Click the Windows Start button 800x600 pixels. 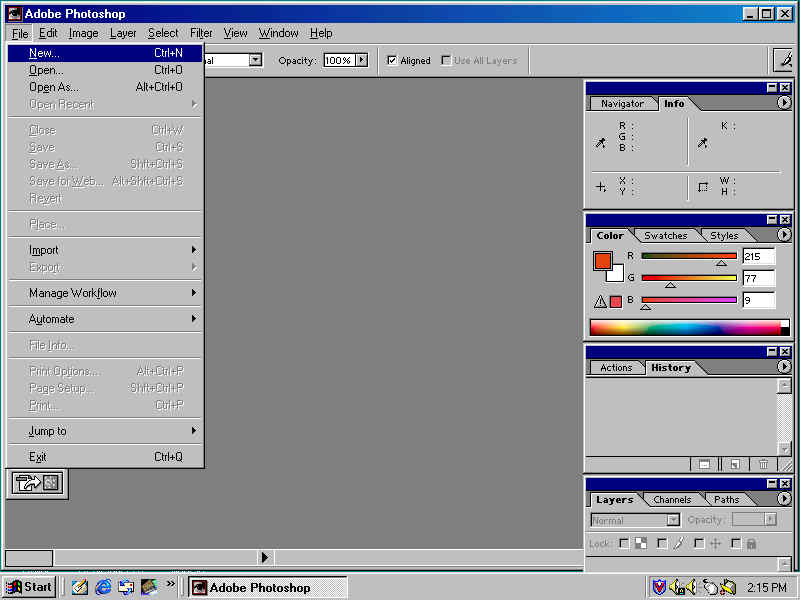point(30,587)
